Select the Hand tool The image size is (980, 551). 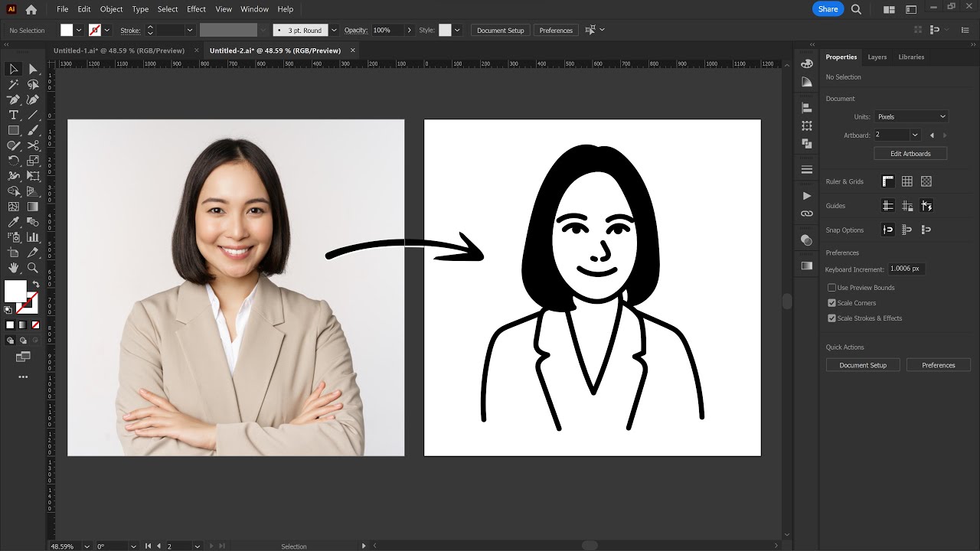pos(13,268)
